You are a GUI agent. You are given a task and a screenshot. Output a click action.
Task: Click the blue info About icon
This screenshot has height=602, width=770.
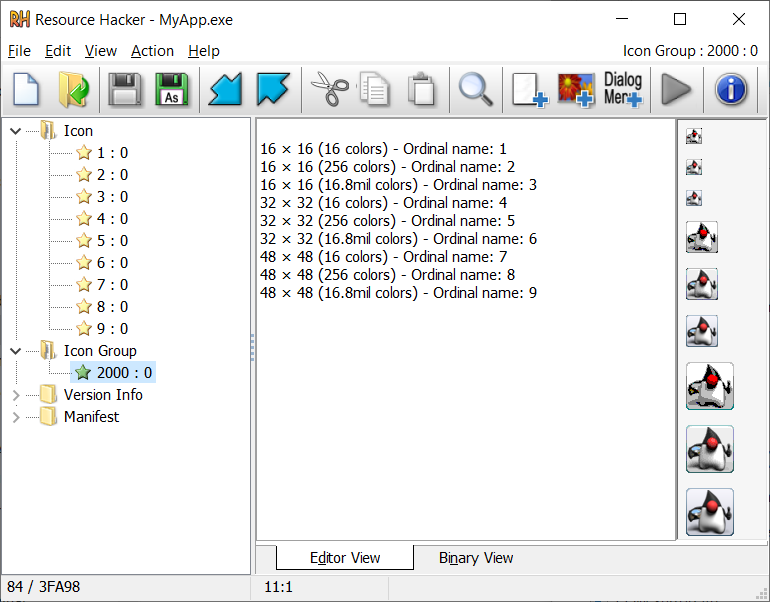[x=731, y=89]
